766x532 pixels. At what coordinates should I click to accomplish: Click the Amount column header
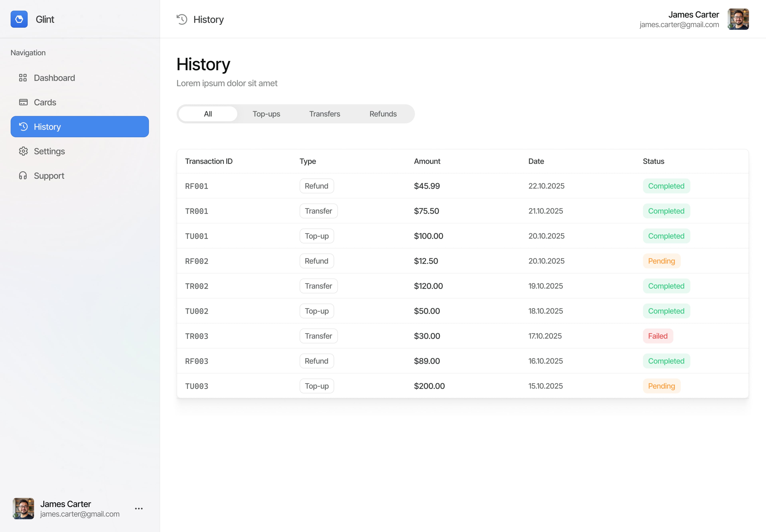point(427,161)
